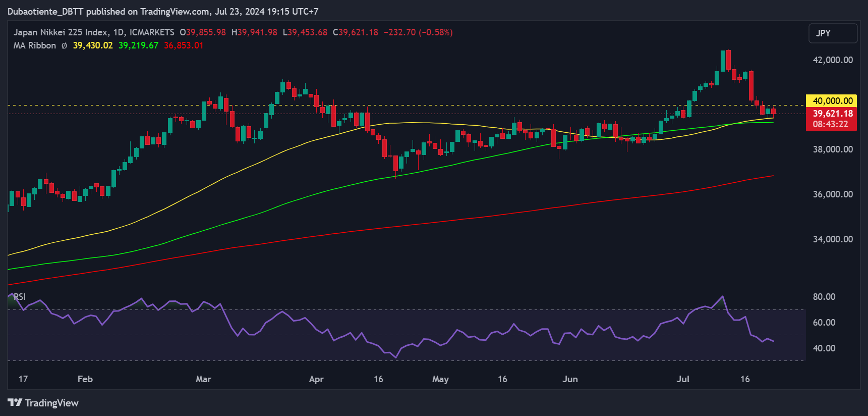
Task: Click the high price 39,941.98
Action: click(x=257, y=32)
